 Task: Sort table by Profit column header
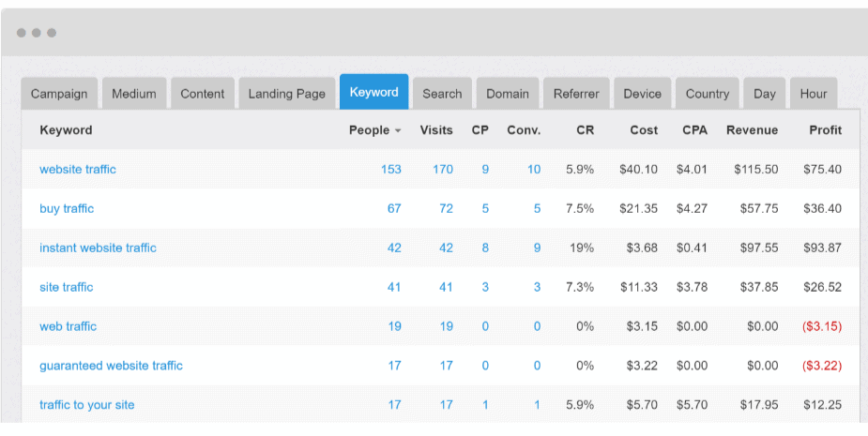coord(825,130)
